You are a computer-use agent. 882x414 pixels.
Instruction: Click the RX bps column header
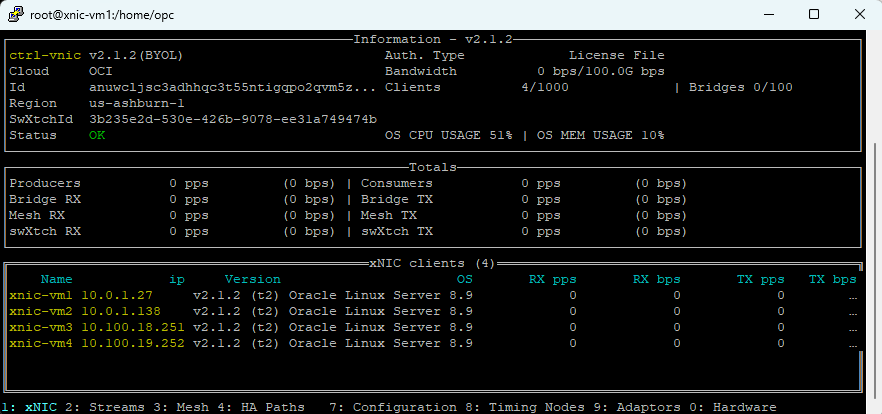656,279
